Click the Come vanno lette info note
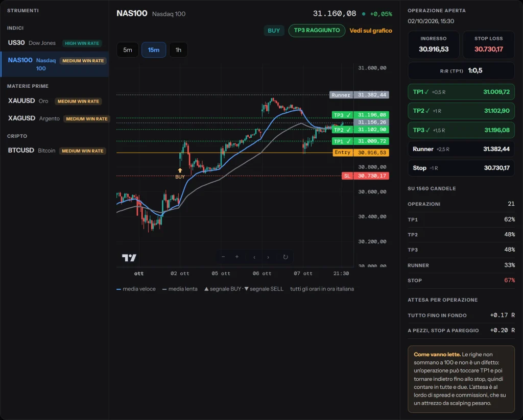This screenshot has width=523, height=420. coord(461,379)
